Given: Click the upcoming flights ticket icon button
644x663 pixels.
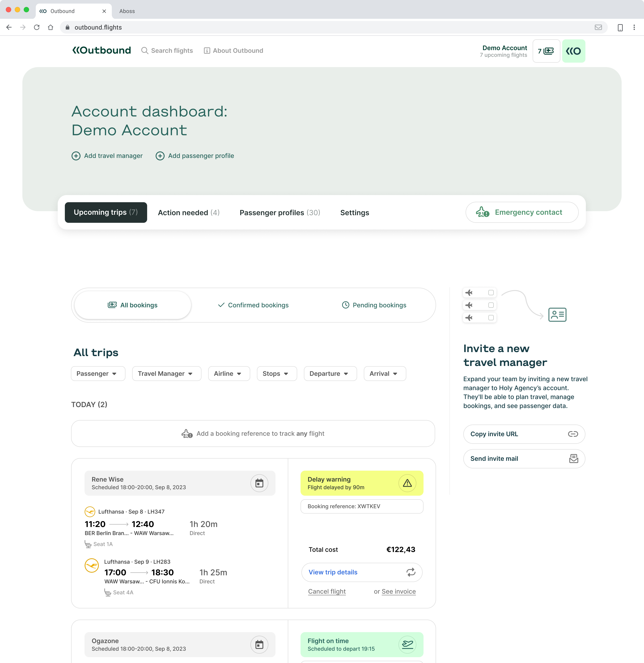Looking at the screenshot, I should 546,51.
